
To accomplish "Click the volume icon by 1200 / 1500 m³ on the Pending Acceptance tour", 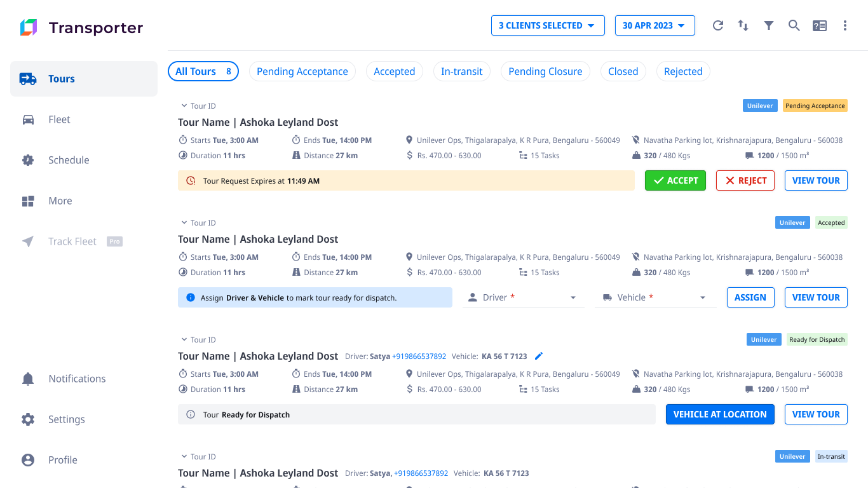I will click(x=750, y=156).
